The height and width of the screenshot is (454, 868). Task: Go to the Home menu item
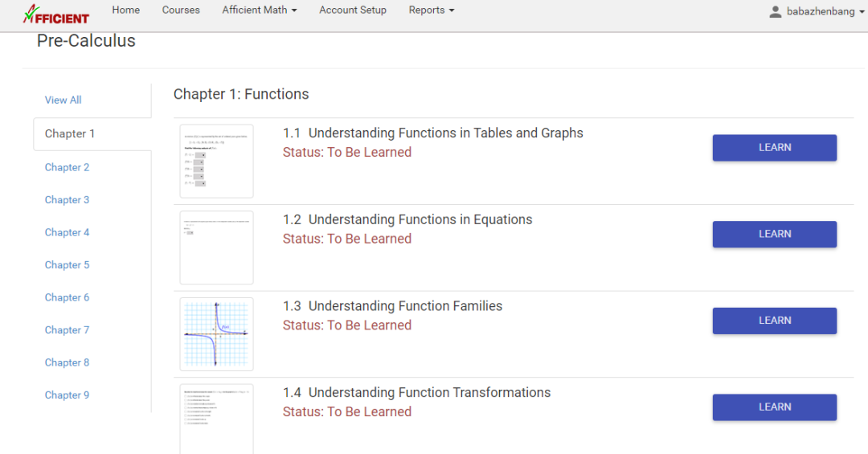[125, 10]
